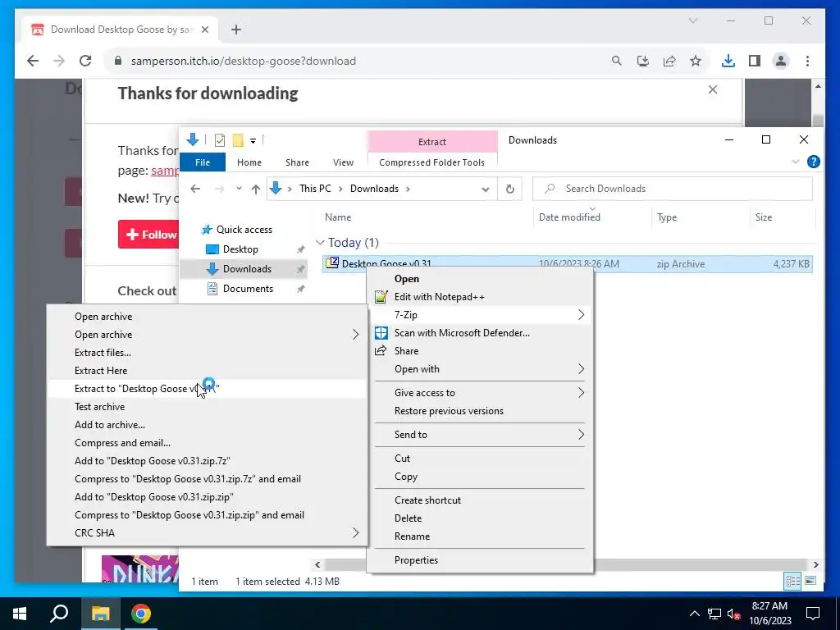Click the Search Downloads field
The width and height of the screenshot is (840, 630).
click(x=673, y=189)
